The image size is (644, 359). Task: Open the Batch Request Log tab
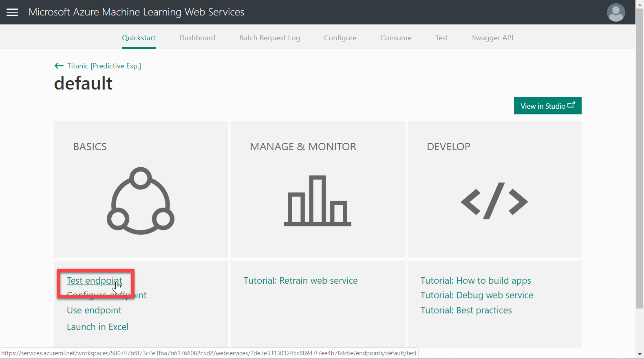click(269, 38)
